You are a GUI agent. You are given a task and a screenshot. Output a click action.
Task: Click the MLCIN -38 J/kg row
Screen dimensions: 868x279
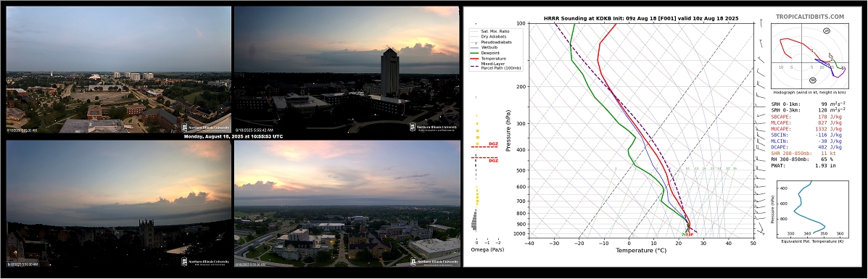pyautogui.click(x=806, y=141)
